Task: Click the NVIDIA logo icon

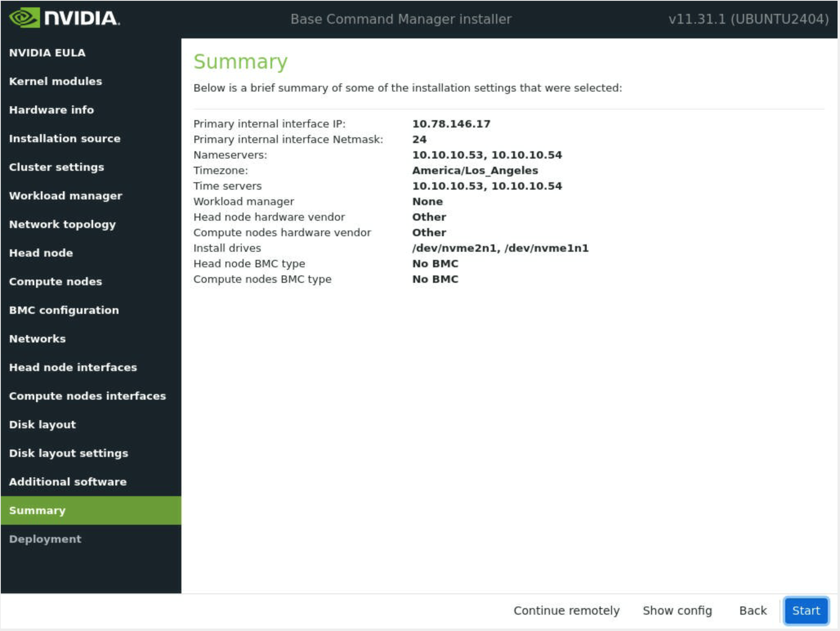Action: click(25, 18)
